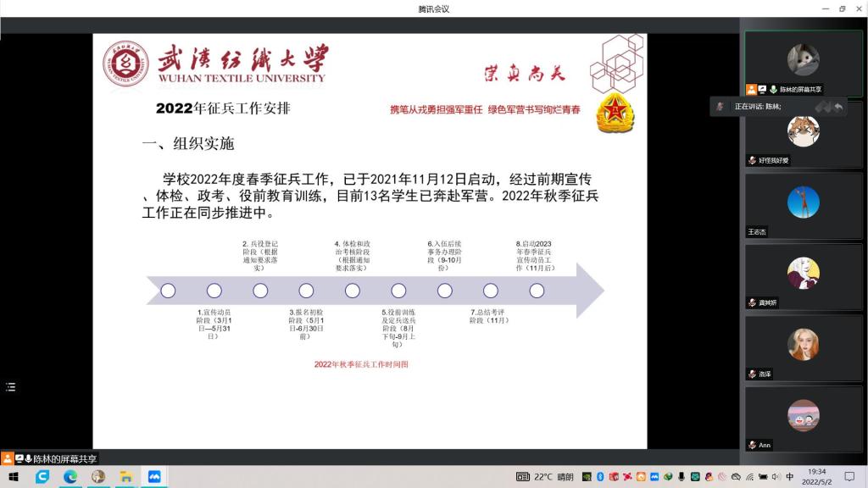The width and height of the screenshot is (868, 488).
Task: Open File Explorer from the taskbar
Action: pos(125,477)
